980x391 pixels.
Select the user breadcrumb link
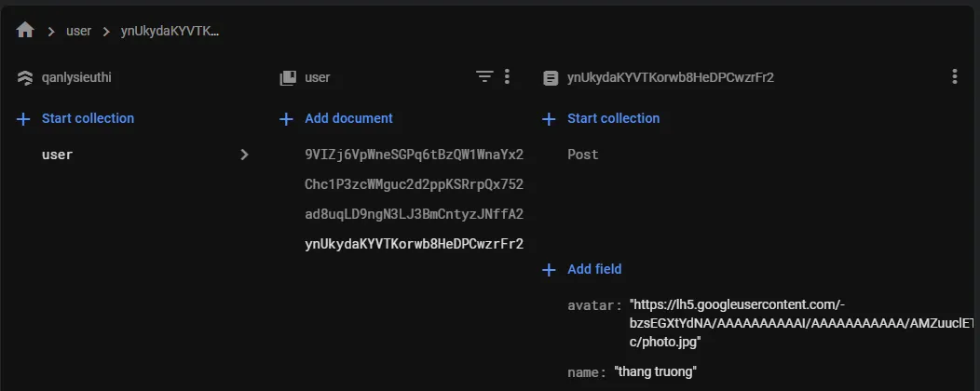[x=78, y=31]
